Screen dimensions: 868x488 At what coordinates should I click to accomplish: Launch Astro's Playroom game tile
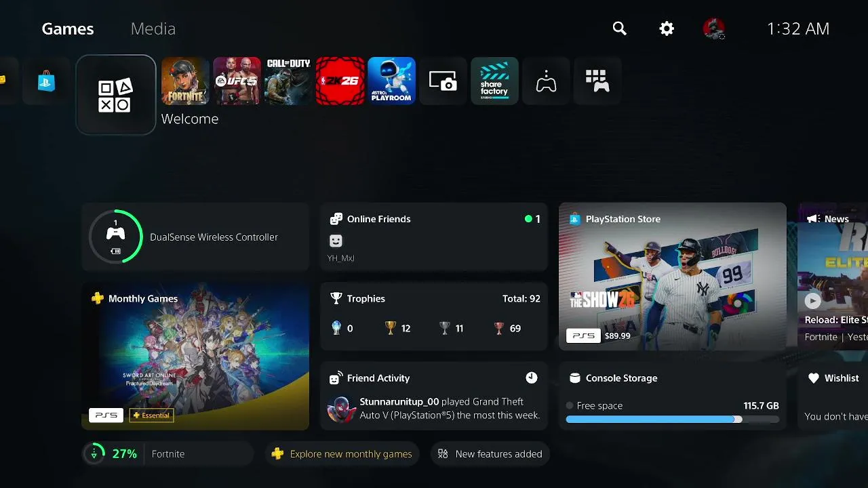click(391, 81)
